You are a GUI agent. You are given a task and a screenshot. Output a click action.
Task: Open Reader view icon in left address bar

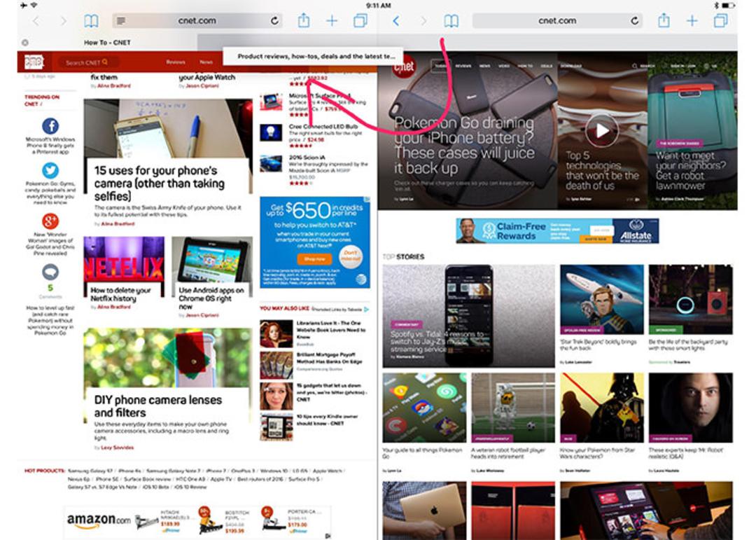121,21
